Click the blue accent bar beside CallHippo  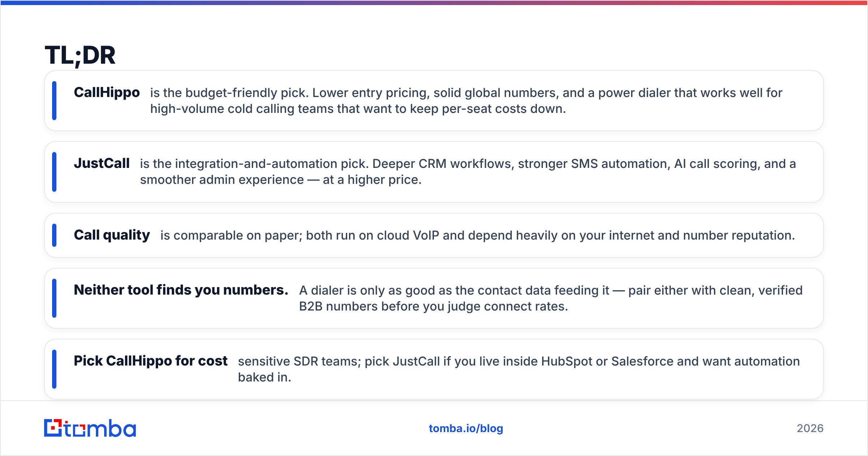pos(54,101)
